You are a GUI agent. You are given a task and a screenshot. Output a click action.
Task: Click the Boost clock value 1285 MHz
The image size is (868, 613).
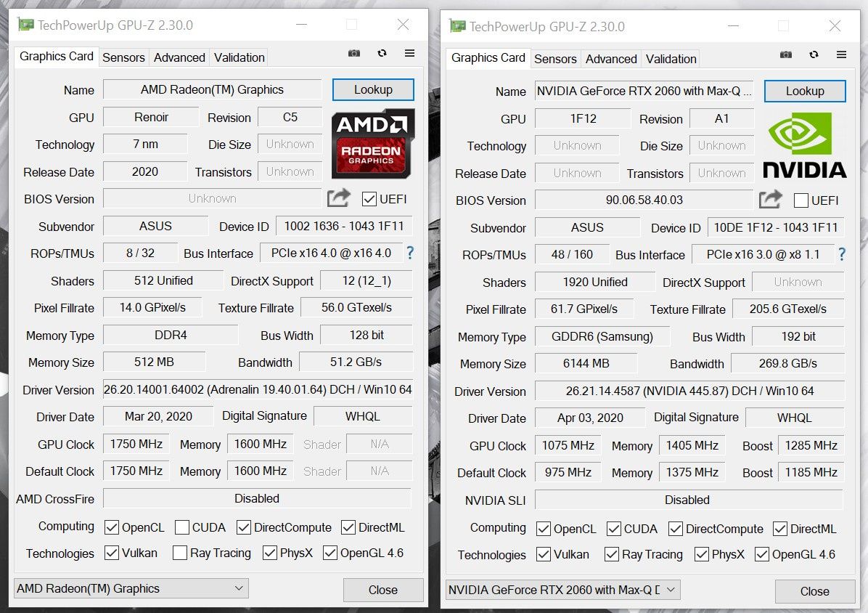pyautogui.click(x=811, y=445)
